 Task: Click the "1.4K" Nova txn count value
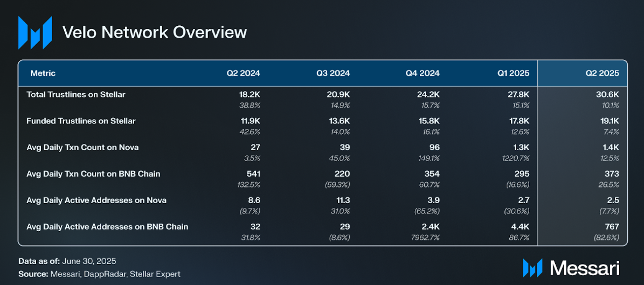pos(611,148)
